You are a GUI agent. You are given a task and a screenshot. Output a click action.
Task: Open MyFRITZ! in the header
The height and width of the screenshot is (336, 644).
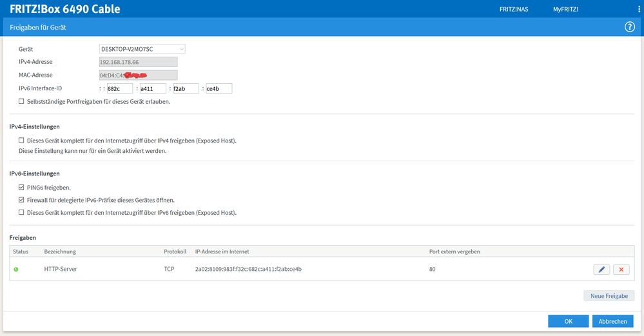click(565, 9)
